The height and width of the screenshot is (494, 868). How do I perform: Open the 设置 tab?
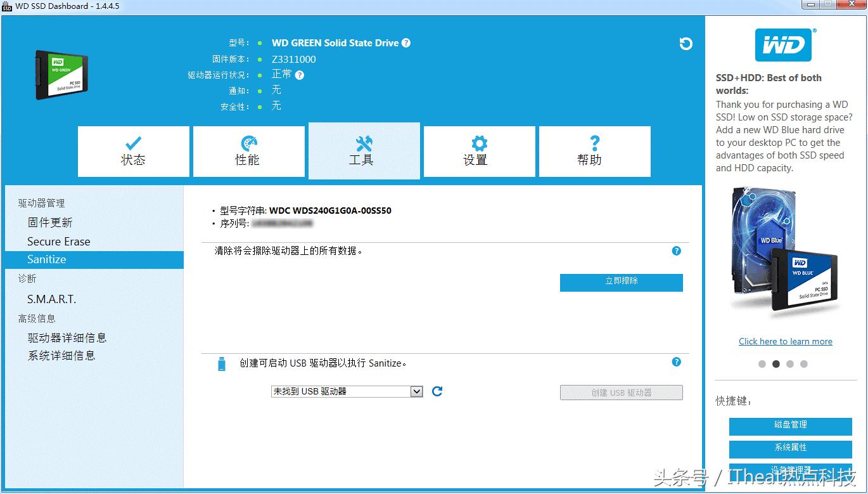click(x=479, y=151)
